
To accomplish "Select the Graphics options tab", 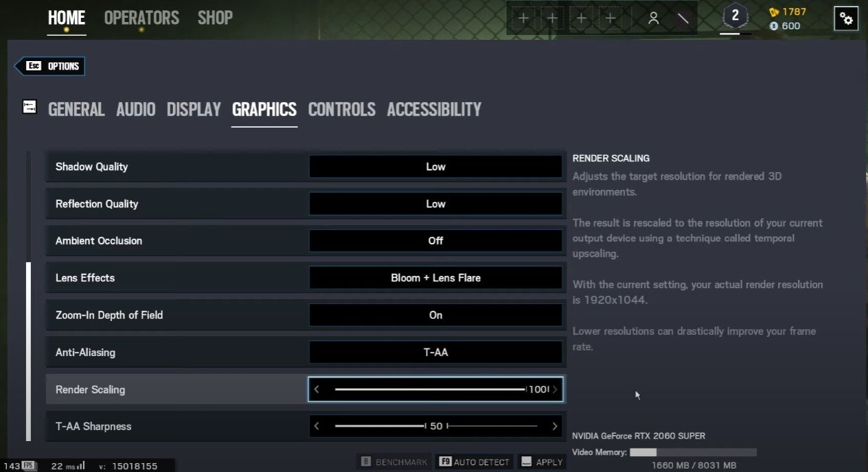I will [264, 109].
